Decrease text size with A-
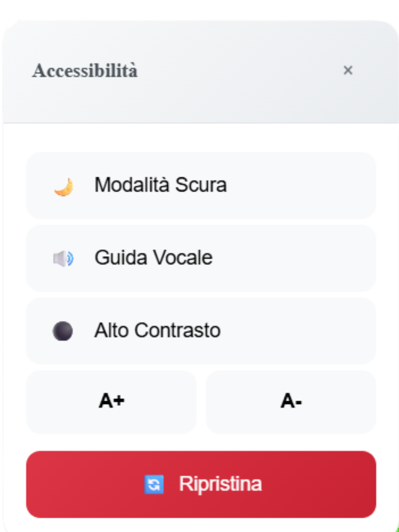 tap(291, 402)
